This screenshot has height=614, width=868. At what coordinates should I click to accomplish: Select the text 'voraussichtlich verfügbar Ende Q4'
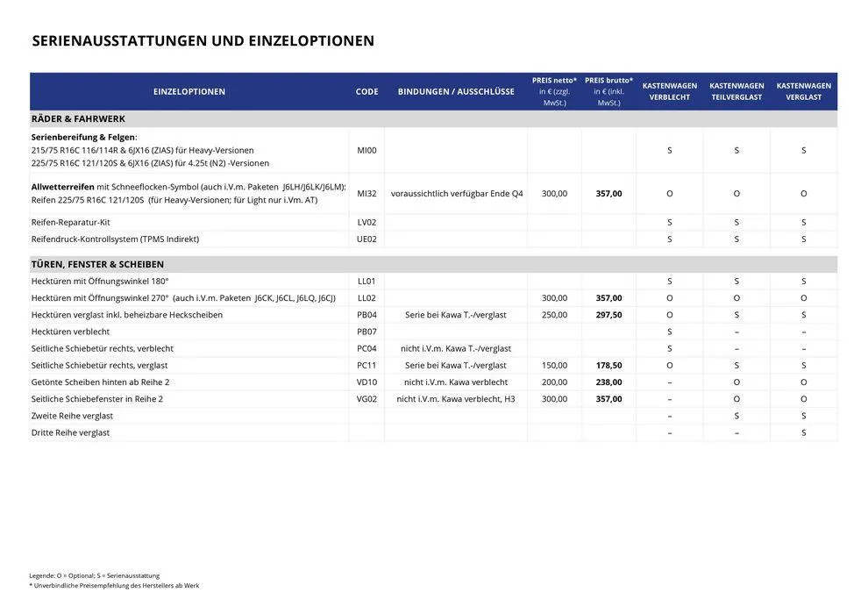click(x=456, y=194)
